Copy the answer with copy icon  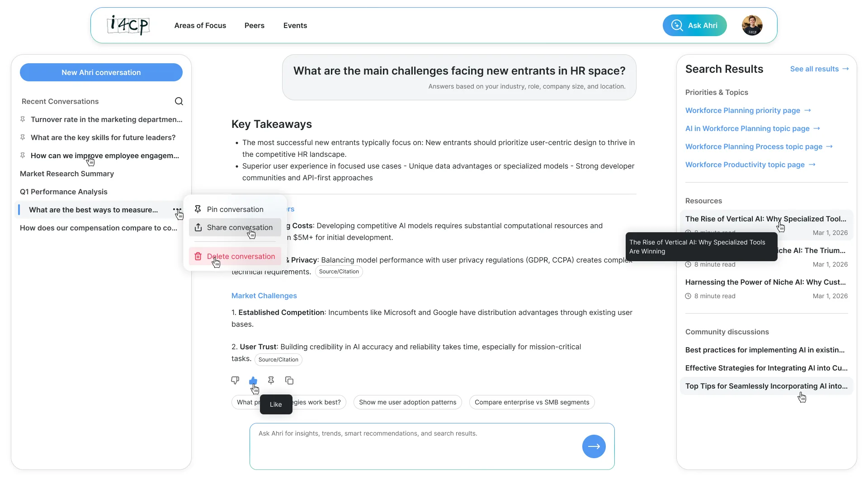tap(289, 380)
